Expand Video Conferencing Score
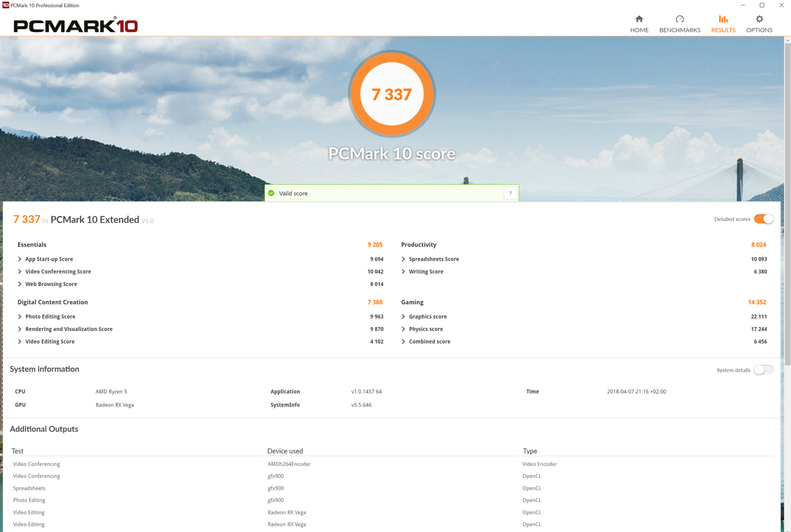 tap(20, 271)
